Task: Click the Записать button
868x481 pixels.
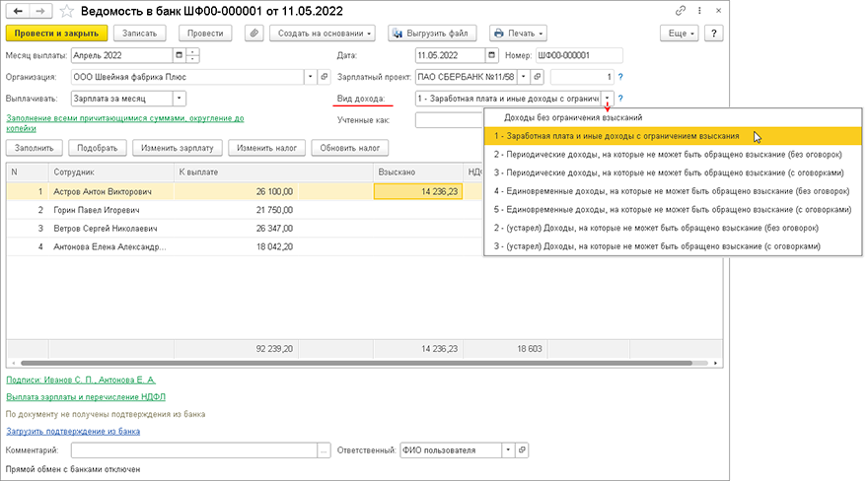Action: (139, 34)
